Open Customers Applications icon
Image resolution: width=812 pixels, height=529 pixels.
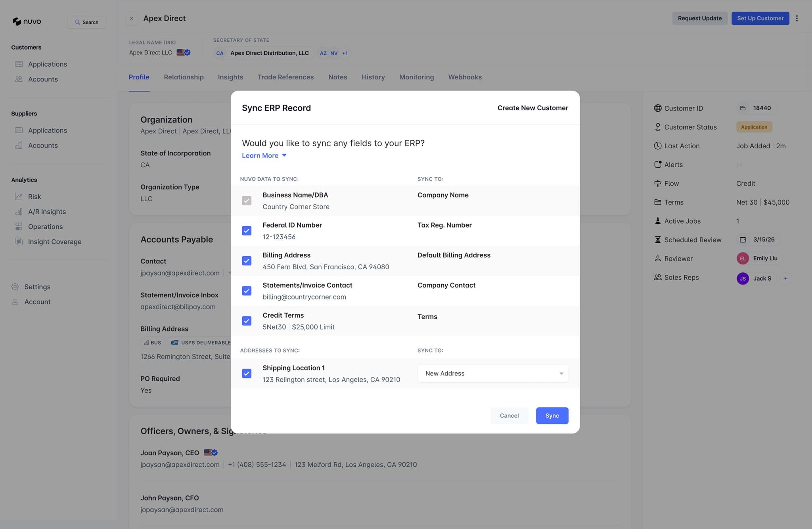click(x=19, y=64)
